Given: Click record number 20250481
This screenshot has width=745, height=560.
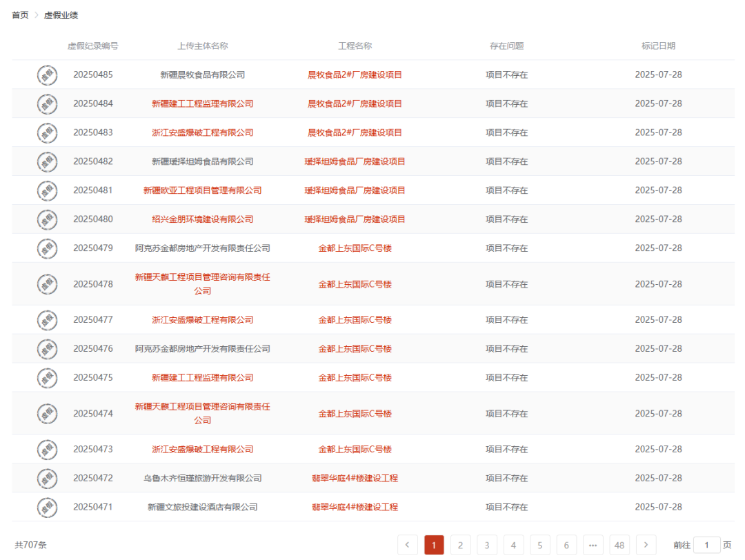Looking at the screenshot, I should click(93, 190).
